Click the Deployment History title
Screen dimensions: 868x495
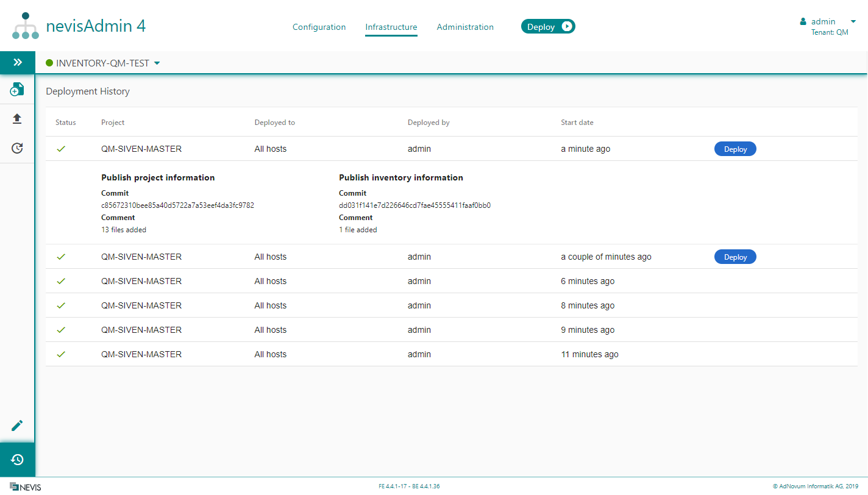click(88, 91)
